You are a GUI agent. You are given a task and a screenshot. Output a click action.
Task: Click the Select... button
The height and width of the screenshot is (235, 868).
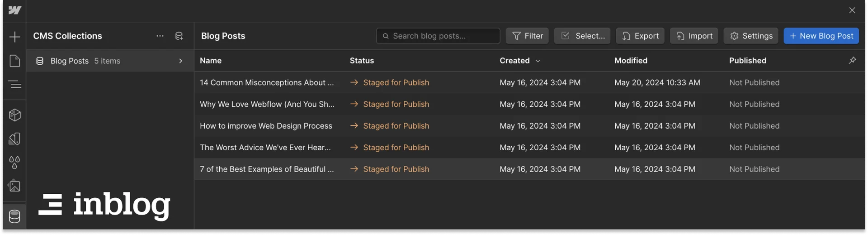(x=582, y=36)
